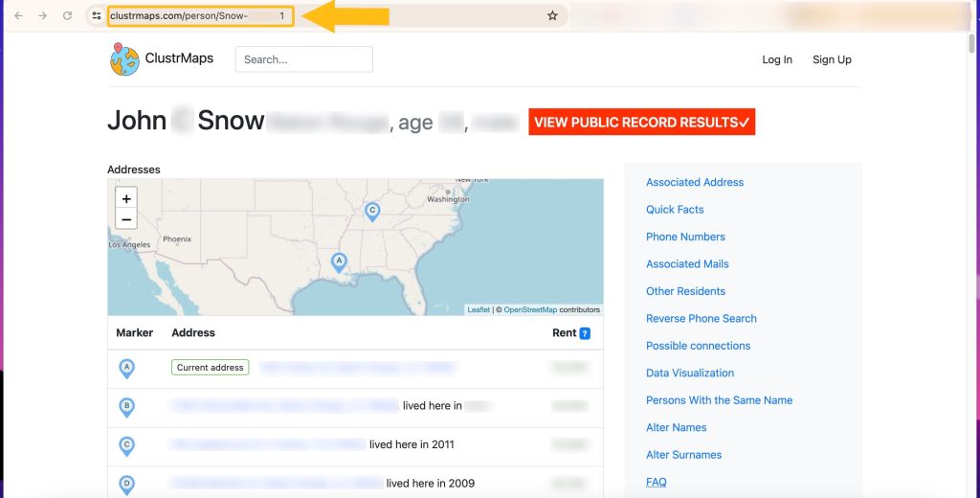
Task: Select map marker A near Louisiana
Action: [x=339, y=262]
